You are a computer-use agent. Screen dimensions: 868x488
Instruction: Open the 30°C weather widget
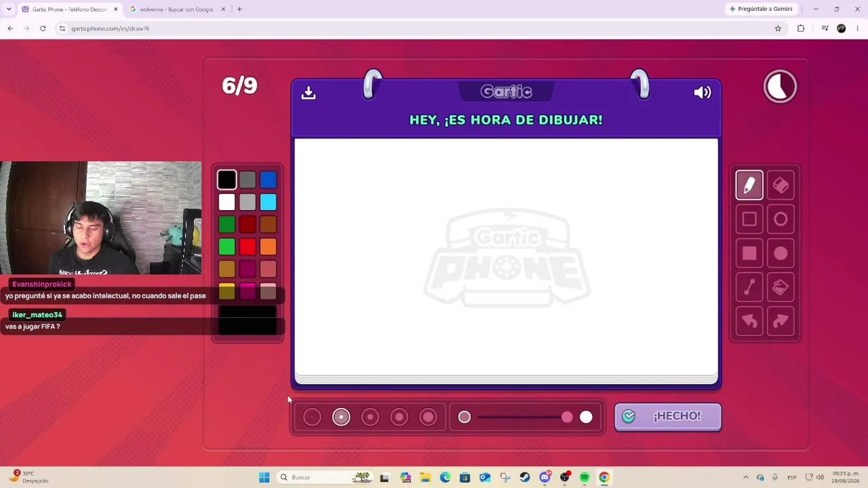pyautogui.click(x=31, y=477)
